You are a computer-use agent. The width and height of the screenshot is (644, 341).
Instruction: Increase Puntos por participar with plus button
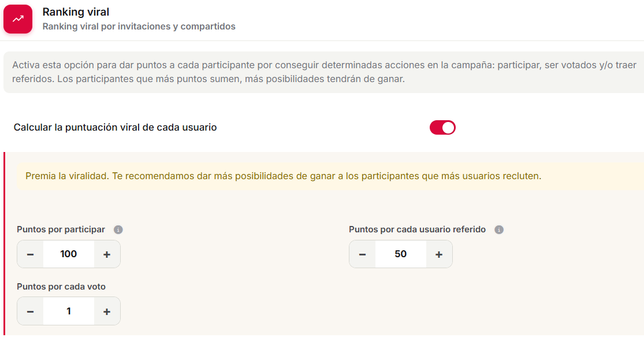point(107,254)
